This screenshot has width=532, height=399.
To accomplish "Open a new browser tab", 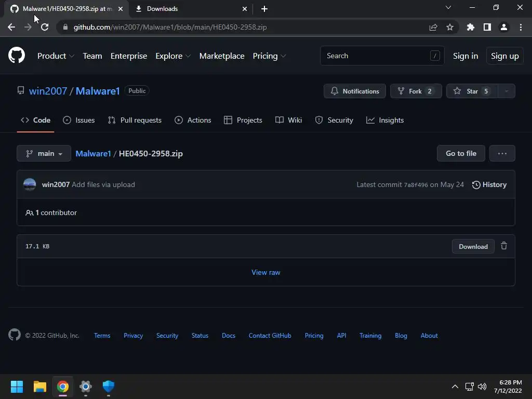I will tap(264, 9).
